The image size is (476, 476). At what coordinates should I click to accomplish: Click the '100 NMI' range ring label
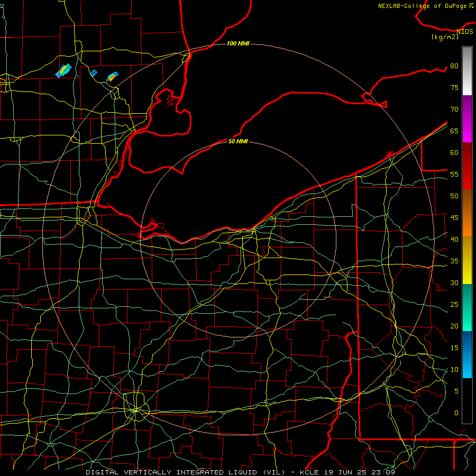[238, 44]
